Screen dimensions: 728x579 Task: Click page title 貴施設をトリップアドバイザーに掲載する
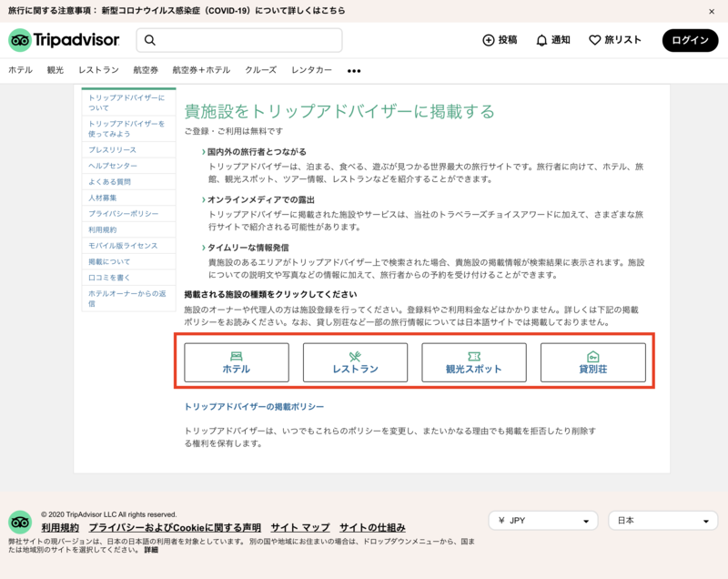339,111
